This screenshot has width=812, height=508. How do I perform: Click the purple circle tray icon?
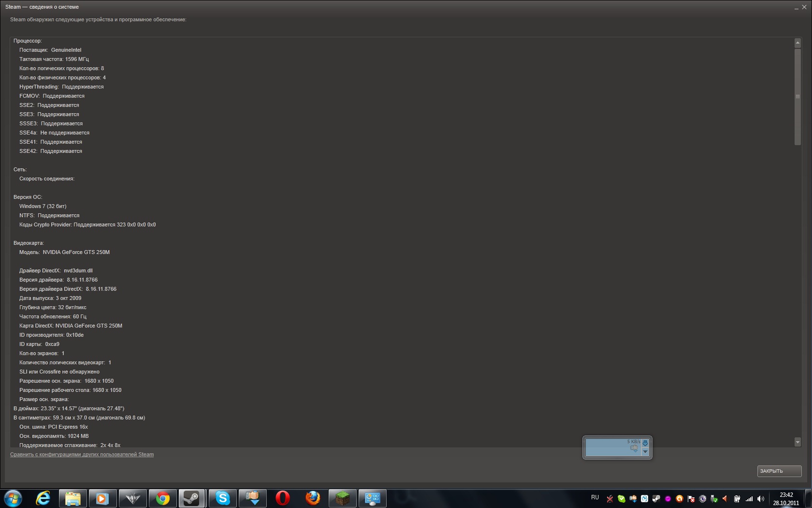(668, 499)
